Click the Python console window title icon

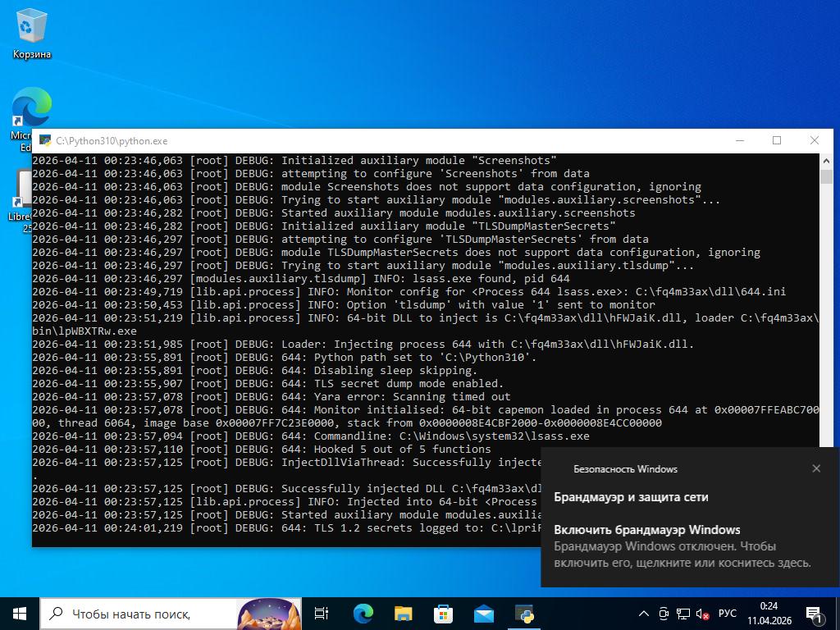pos(44,141)
